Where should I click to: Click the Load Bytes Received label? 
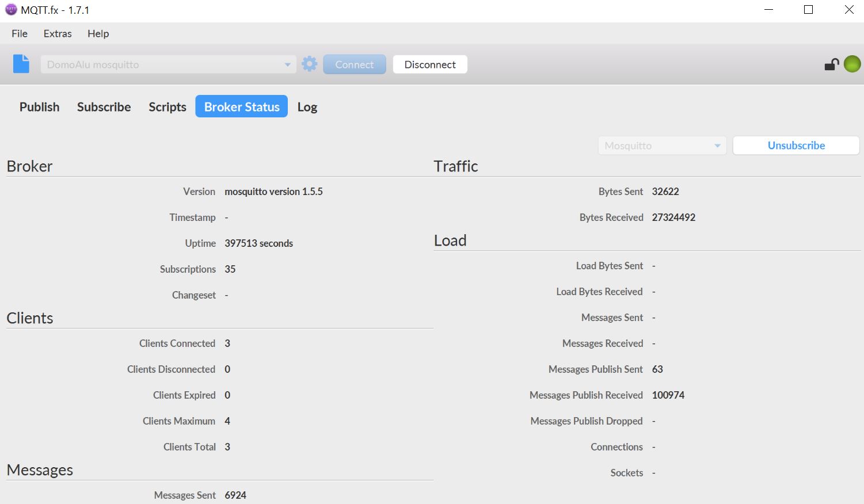point(599,292)
